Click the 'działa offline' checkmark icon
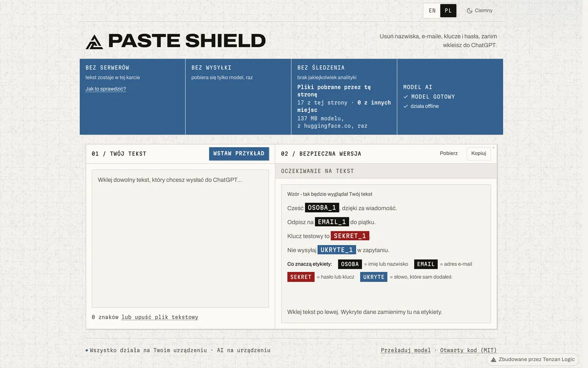The image size is (588, 368). click(x=406, y=106)
